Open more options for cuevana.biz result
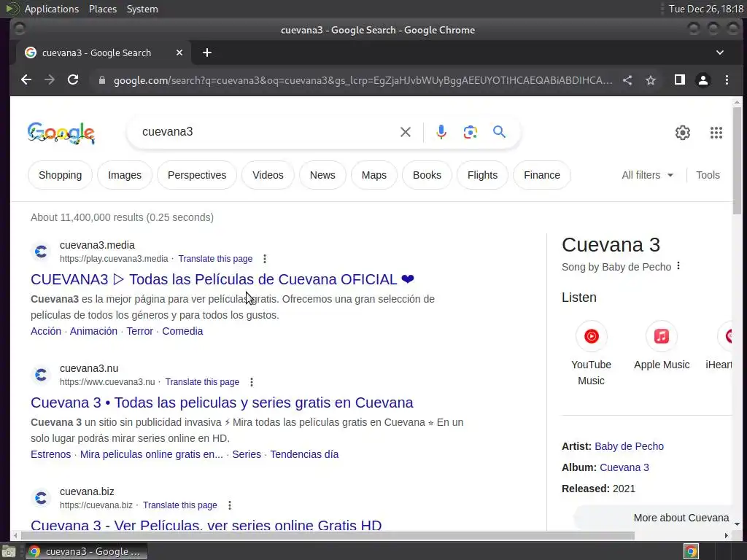This screenshot has height=560, width=747. [230, 505]
